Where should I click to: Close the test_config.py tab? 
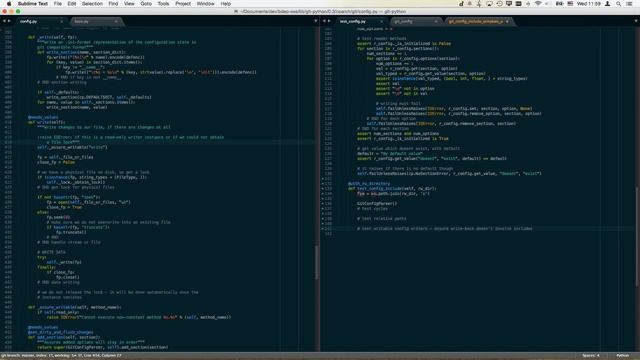tap(382, 21)
